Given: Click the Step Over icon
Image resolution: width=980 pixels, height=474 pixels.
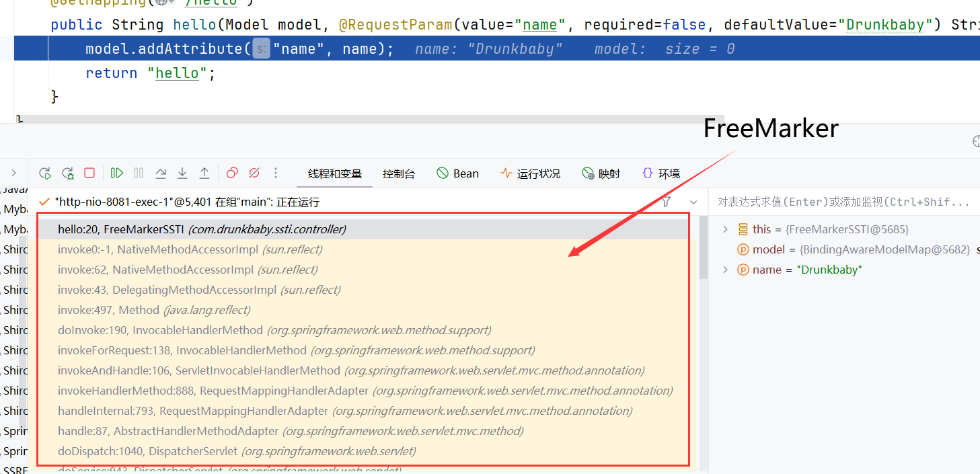Looking at the screenshot, I should click(x=161, y=173).
